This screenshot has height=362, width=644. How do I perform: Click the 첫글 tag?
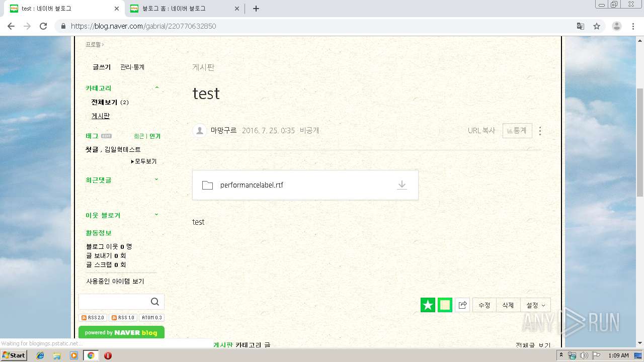pos(92,149)
